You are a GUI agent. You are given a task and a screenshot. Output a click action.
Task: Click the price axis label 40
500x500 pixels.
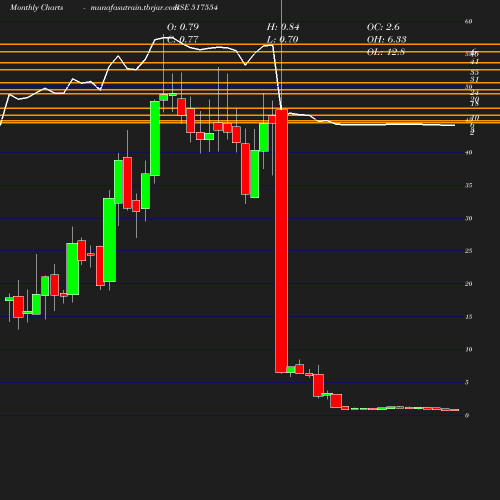coord(468,153)
